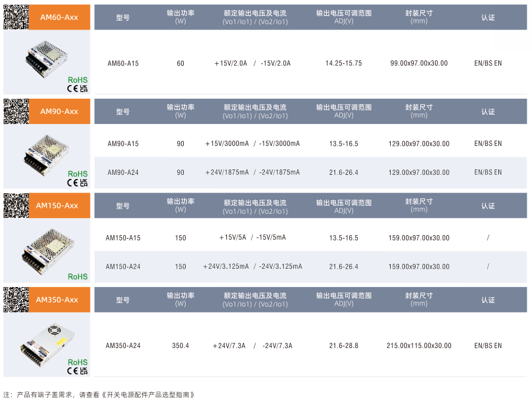532x407 pixels.
Task: Select the AM350-A24 model entry
Action: [123, 346]
